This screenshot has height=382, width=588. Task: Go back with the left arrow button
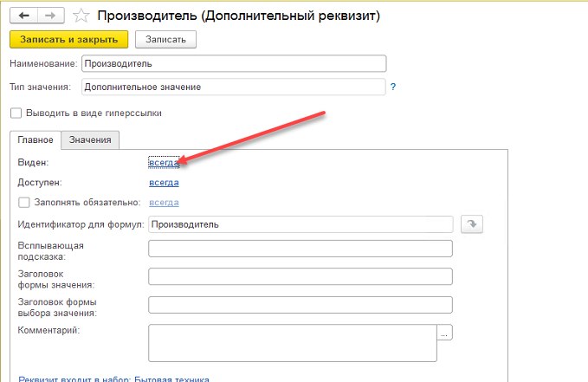coord(23,16)
